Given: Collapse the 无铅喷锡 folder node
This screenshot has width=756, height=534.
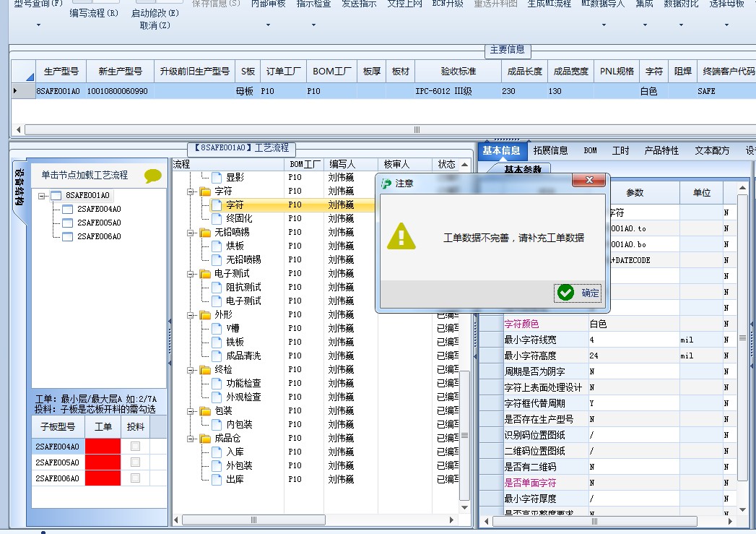Looking at the screenshot, I should pos(191,233).
